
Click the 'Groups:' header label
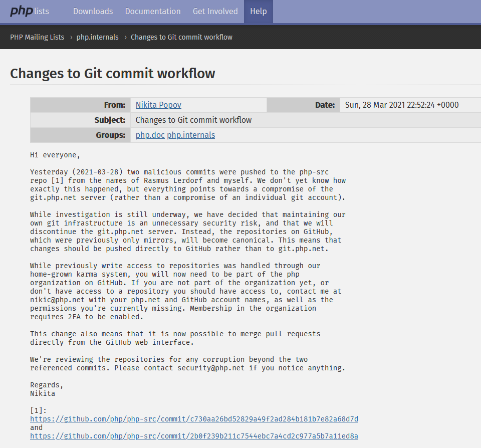[110, 135]
